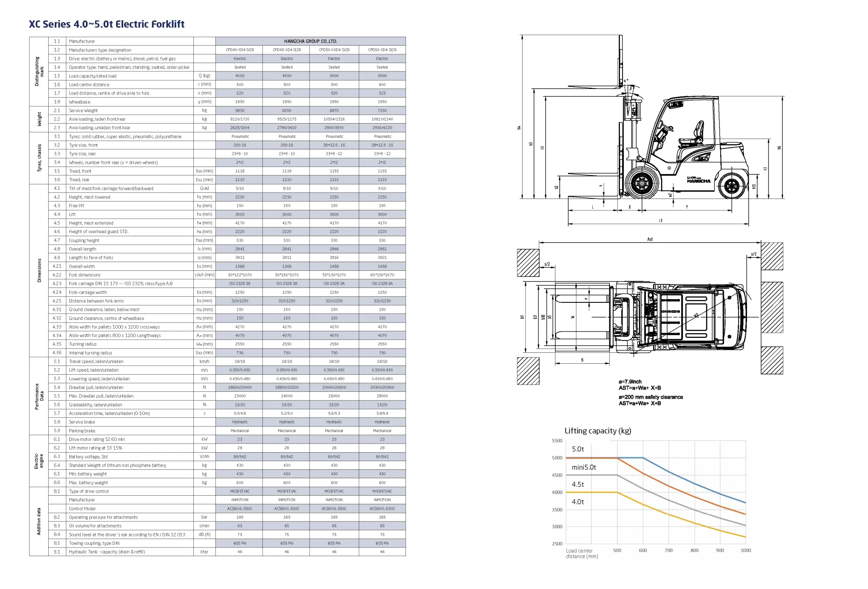Click the Wheelbase row label

tap(79, 102)
